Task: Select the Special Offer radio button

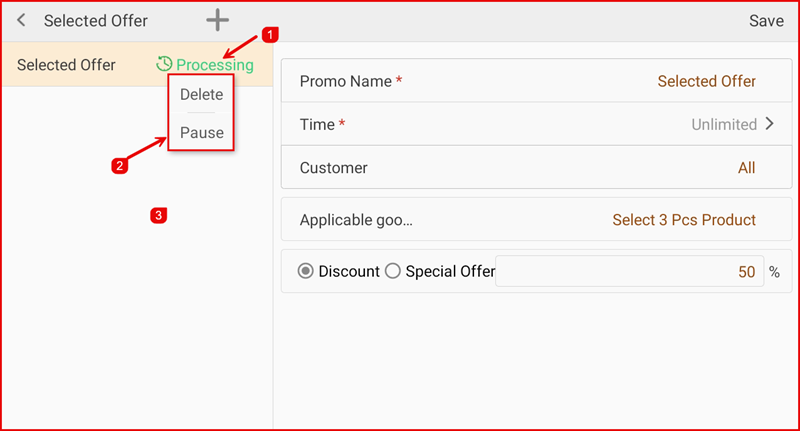Action: 393,271
